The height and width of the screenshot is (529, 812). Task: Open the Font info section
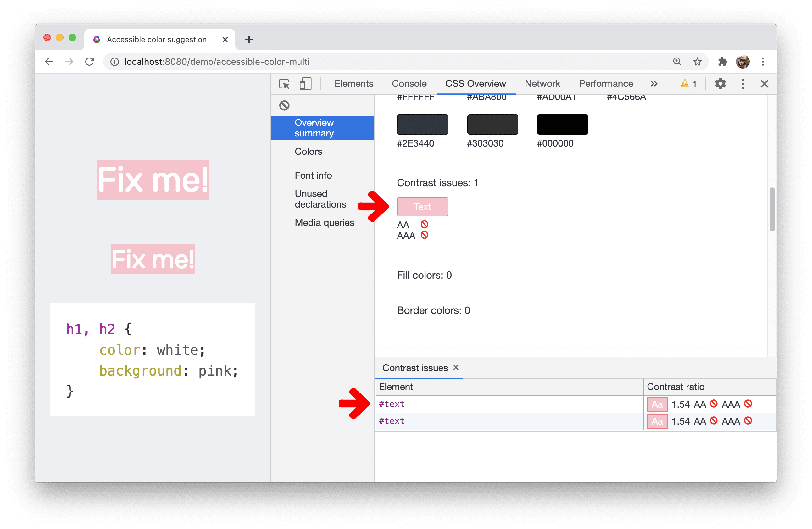314,175
